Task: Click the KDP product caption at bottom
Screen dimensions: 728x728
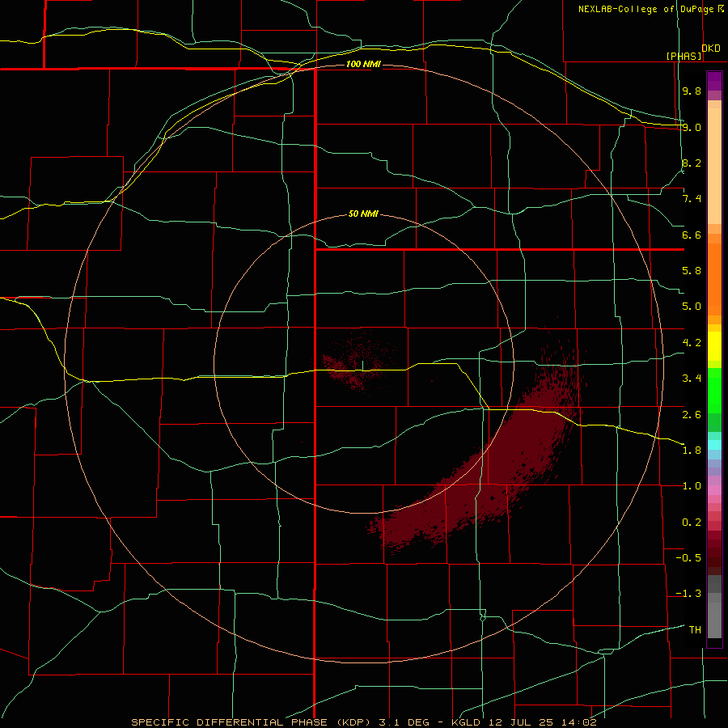Action: click(363, 722)
